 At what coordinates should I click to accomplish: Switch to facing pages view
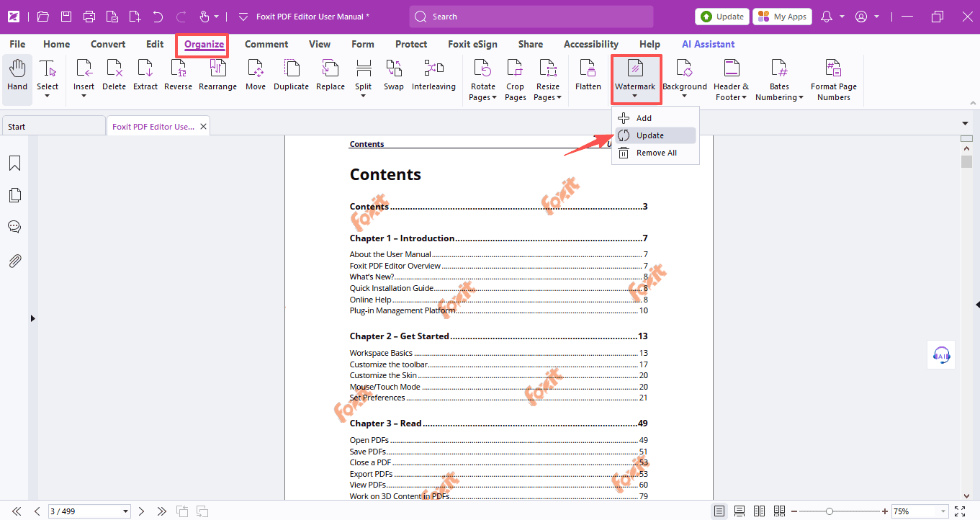[759, 511]
